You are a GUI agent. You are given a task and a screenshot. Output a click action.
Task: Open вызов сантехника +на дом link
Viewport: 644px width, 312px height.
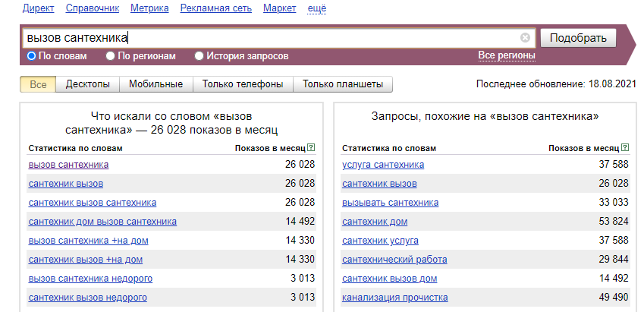88,241
